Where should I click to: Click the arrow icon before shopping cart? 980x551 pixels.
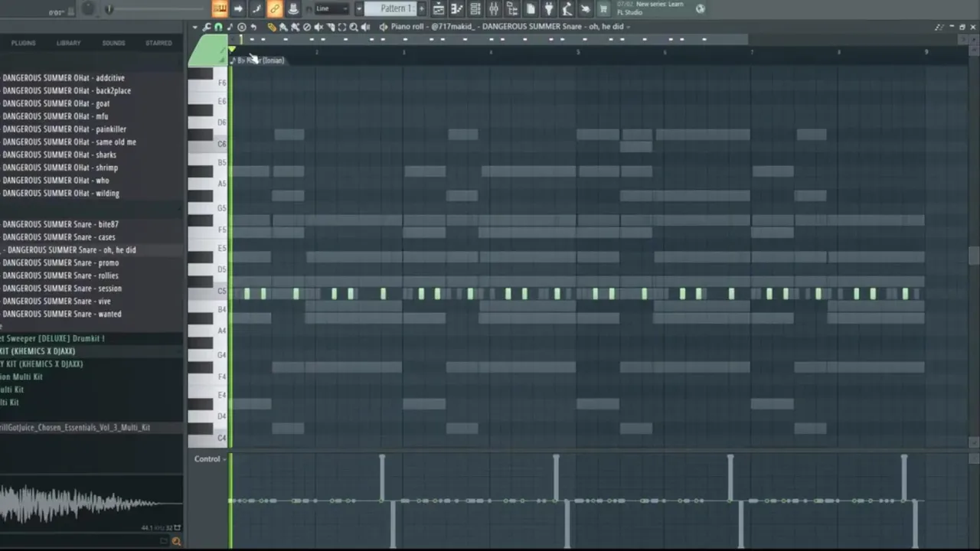(586, 8)
